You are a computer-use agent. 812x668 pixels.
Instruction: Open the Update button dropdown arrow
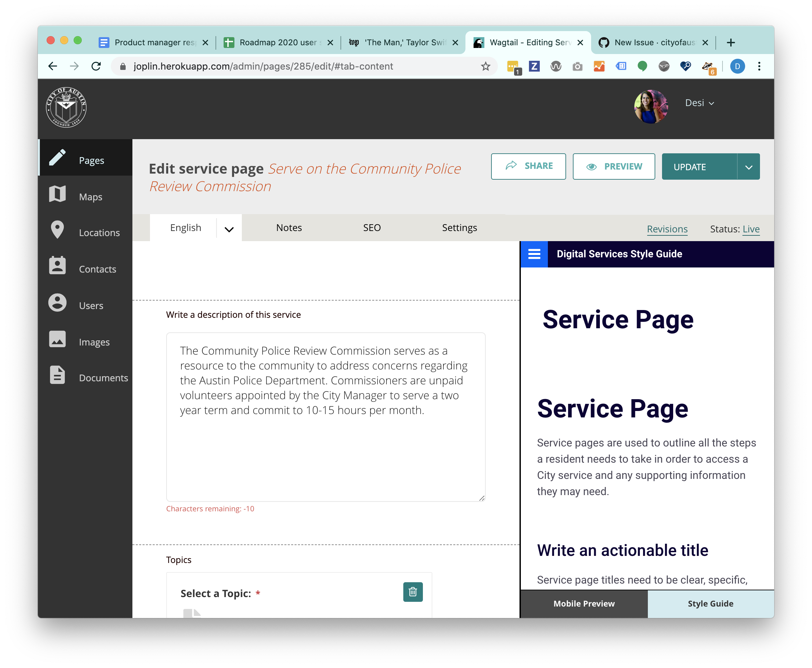pos(748,167)
